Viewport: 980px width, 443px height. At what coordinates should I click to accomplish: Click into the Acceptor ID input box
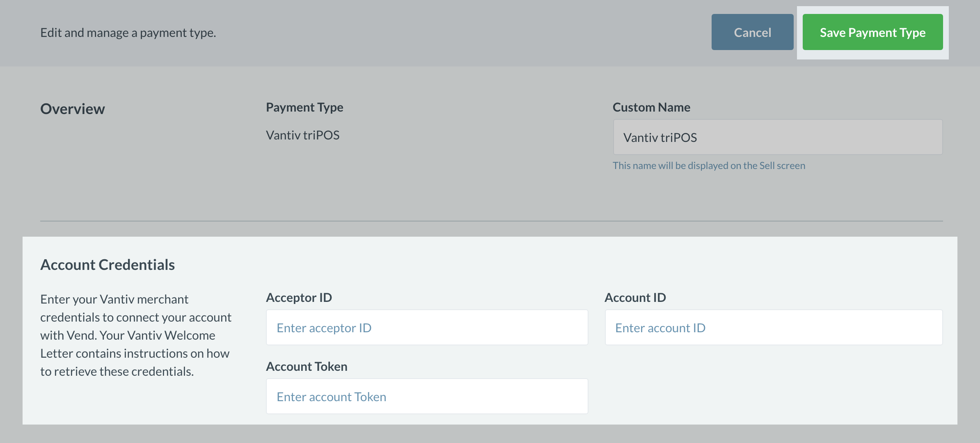point(427,328)
